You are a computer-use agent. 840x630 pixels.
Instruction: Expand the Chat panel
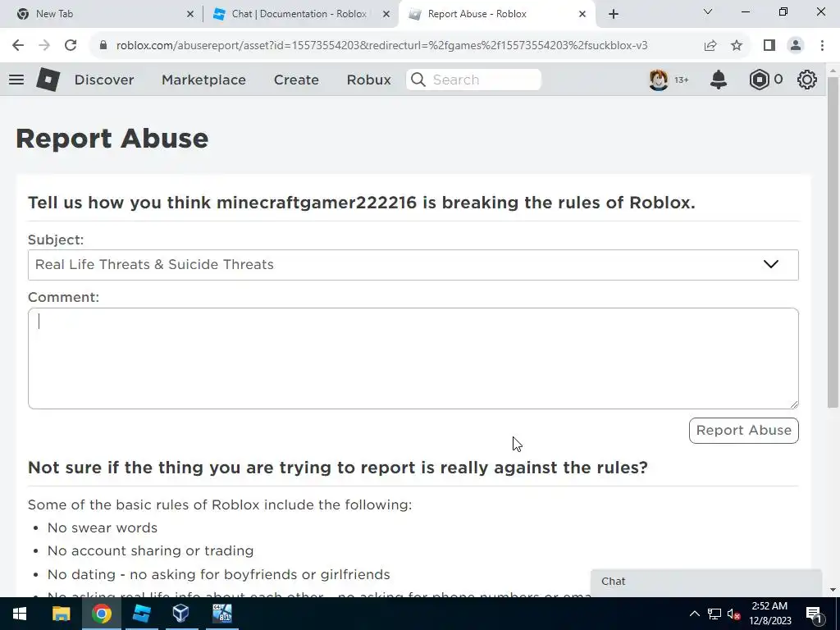point(706,582)
